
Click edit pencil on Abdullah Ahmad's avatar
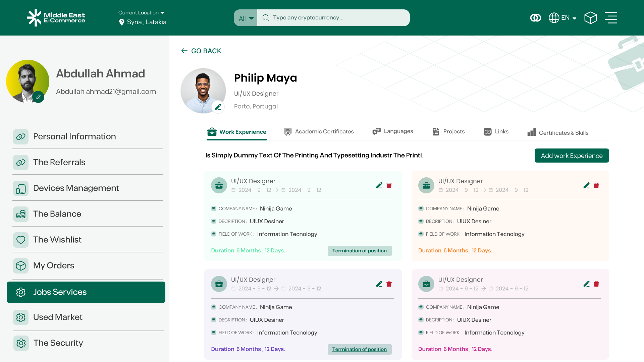[38, 97]
